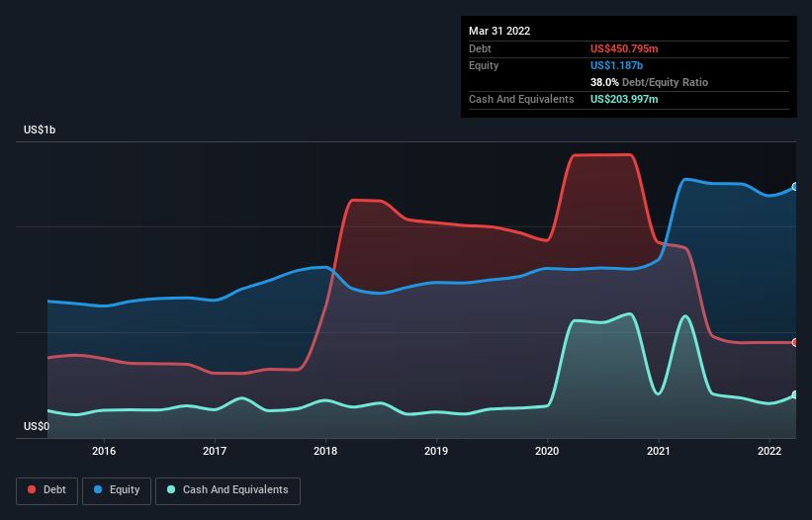The width and height of the screenshot is (812, 520).
Task: Click the US$203.997m cash value
Action: tap(624, 99)
